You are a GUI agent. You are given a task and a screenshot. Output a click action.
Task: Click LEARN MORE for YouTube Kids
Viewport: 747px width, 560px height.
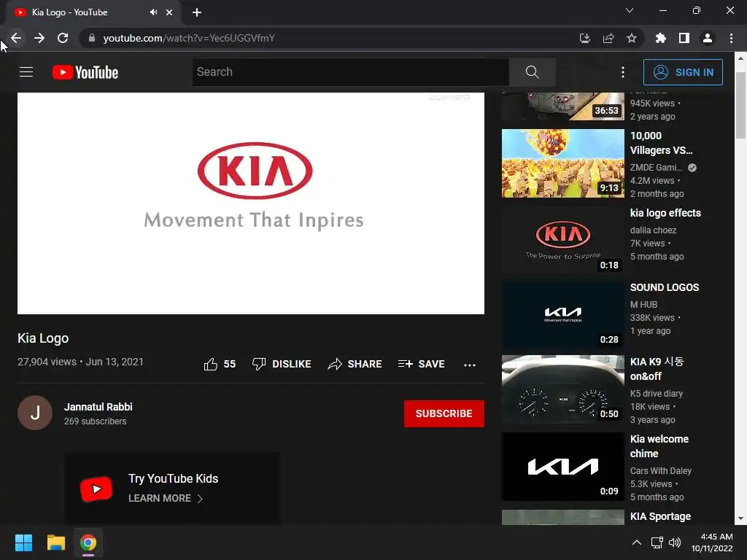pyautogui.click(x=166, y=499)
